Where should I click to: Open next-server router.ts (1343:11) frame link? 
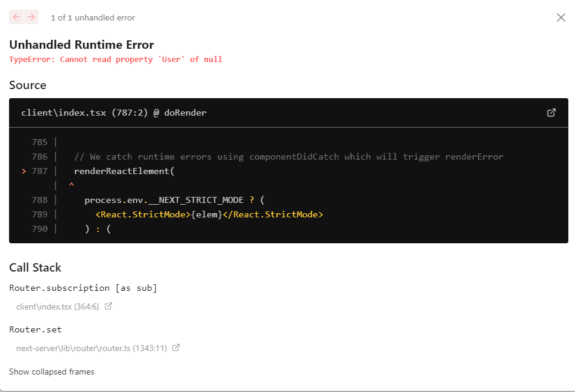(91, 348)
